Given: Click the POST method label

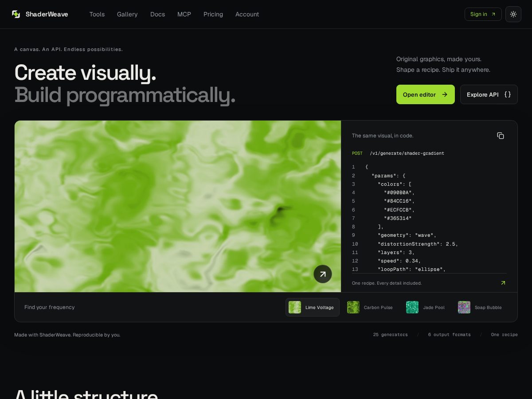Looking at the screenshot, I should pos(357,153).
